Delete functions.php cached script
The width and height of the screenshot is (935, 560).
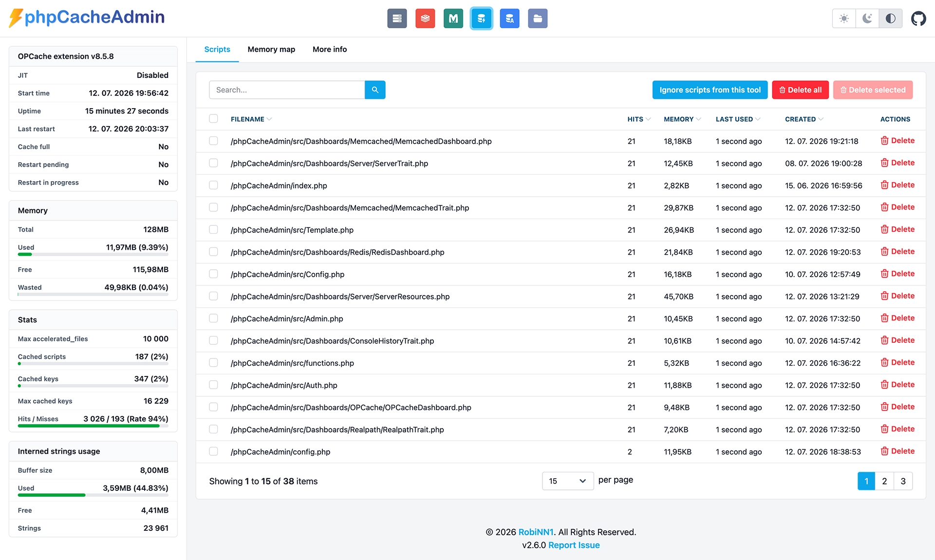coord(898,362)
